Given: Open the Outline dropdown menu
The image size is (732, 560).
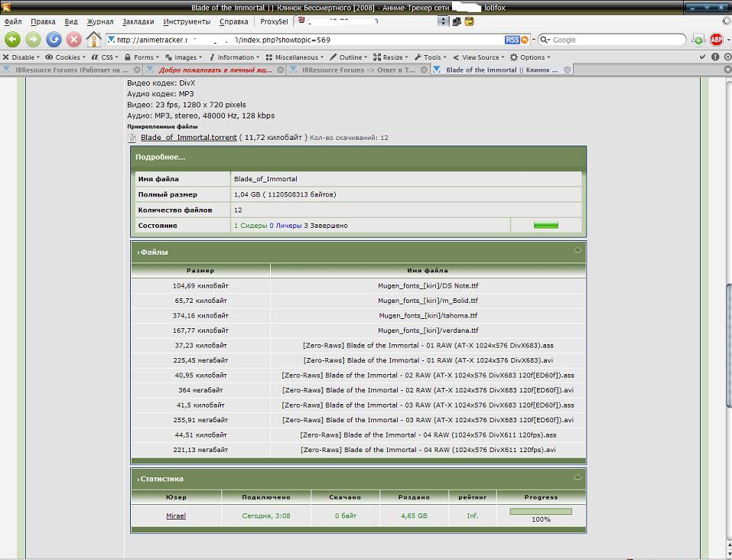Looking at the screenshot, I should [348, 57].
